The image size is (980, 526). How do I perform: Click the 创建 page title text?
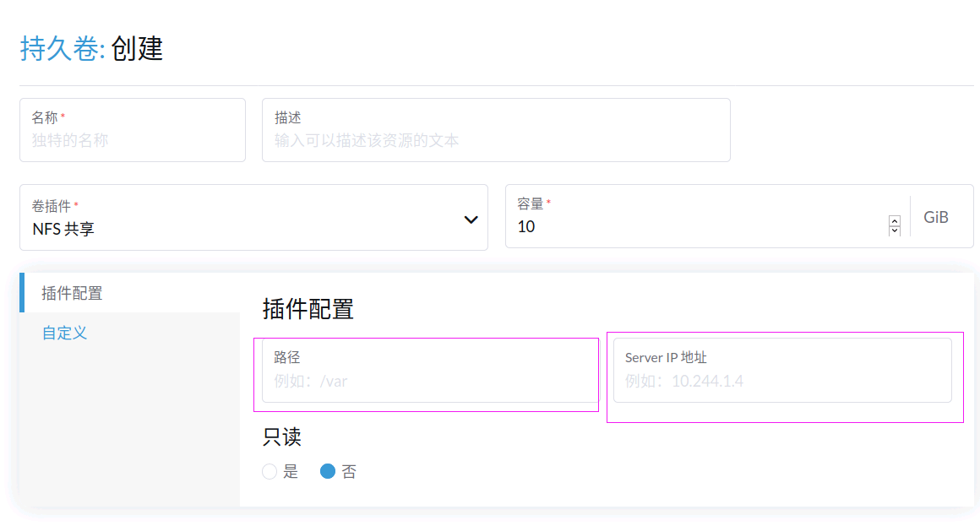click(x=137, y=49)
